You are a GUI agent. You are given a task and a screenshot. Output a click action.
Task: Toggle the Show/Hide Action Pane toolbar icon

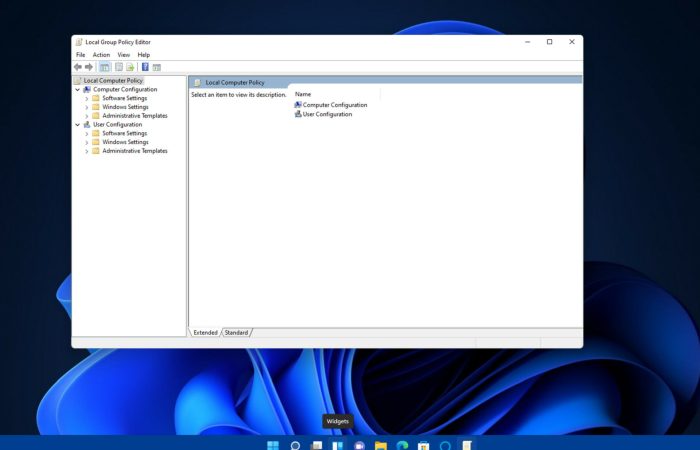157,67
